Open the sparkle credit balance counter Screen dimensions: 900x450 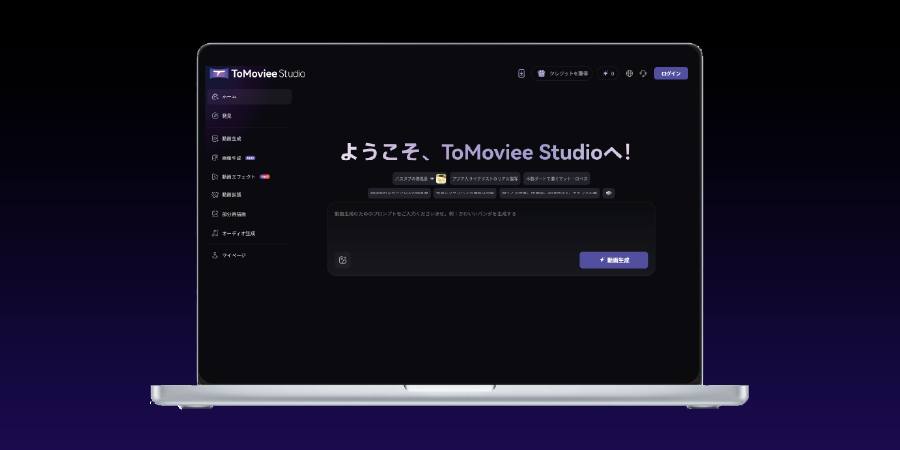[608, 73]
